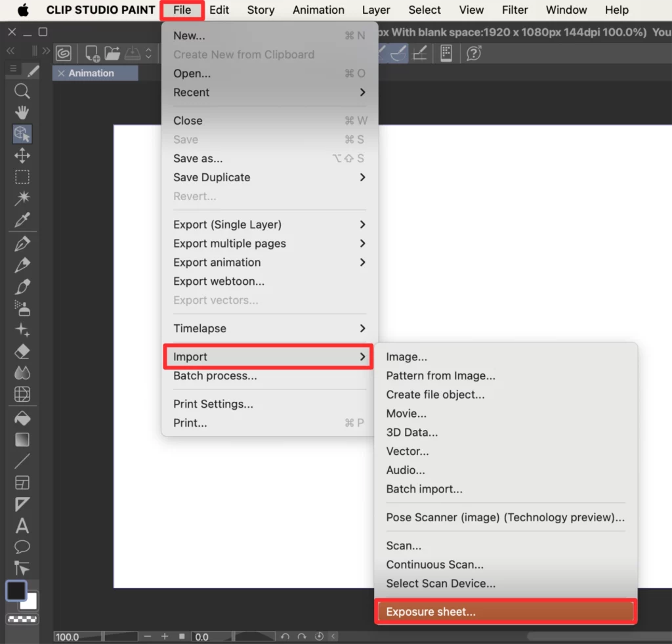Select the Operation object tool
Viewport: 672px width, 644px height.
(22, 134)
